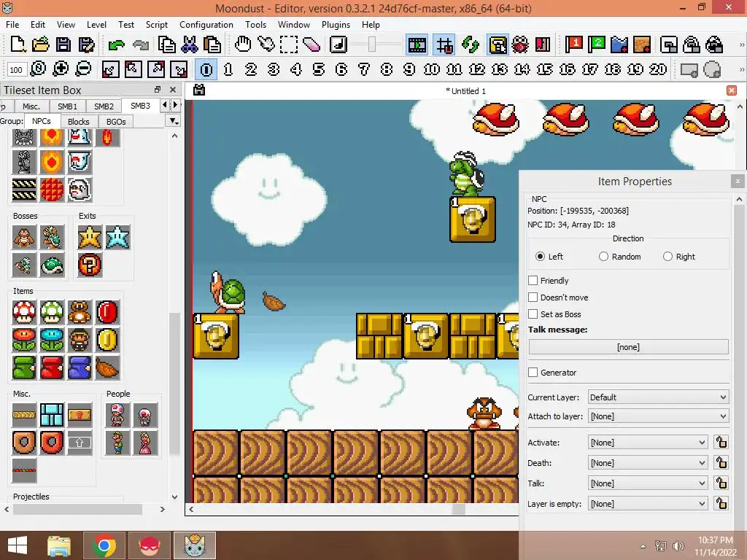The height and width of the screenshot is (560, 747).
Task: Choose the rectangular selection tool
Action: pos(289,44)
